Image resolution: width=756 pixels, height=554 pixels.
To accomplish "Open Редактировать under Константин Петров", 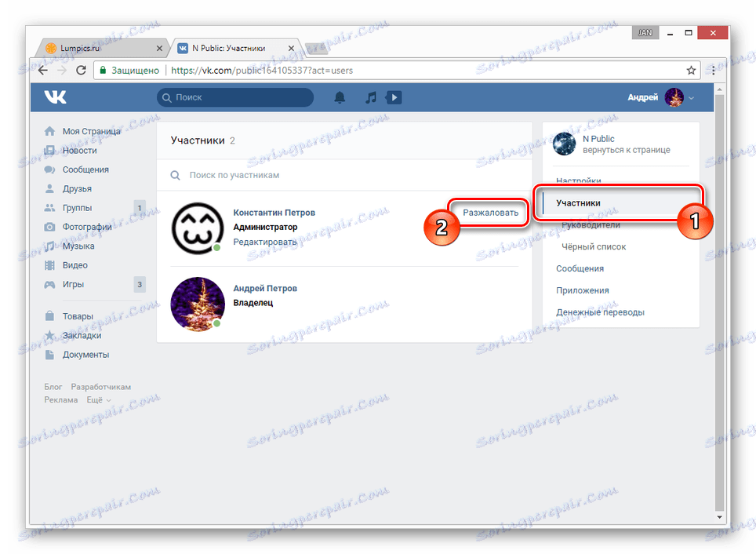I will click(265, 242).
